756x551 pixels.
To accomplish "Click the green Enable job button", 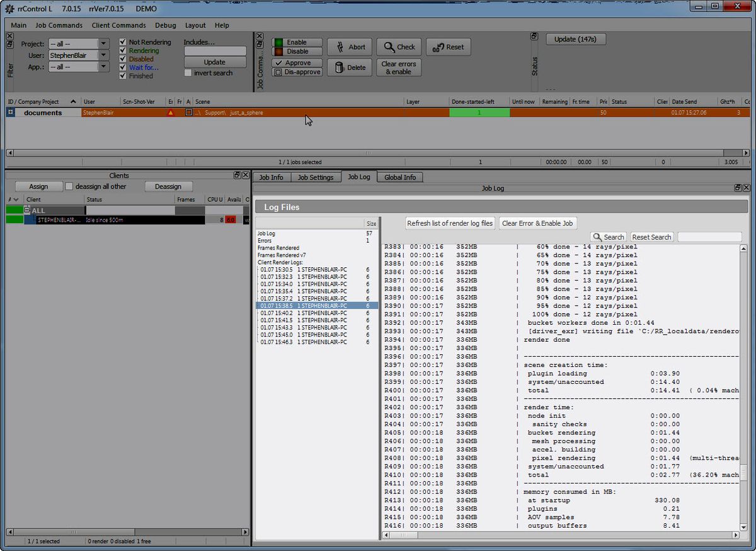I will point(297,42).
